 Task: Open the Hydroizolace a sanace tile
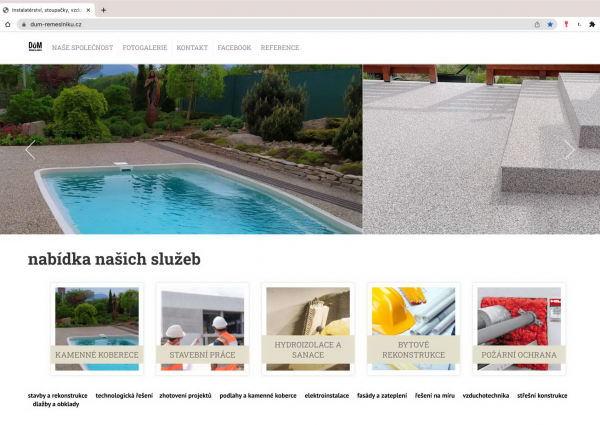pyautogui.click(x=308, y=329)
